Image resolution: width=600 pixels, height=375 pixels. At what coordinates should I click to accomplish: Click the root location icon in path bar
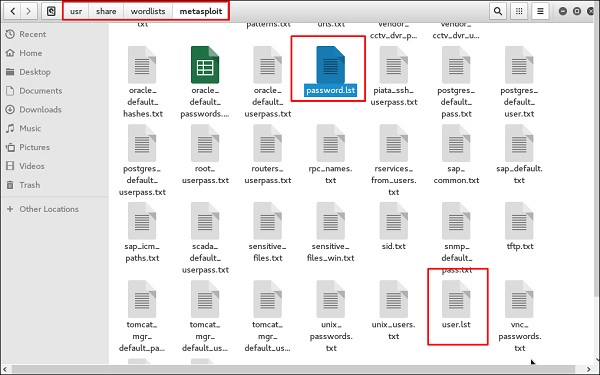click(51, 11)
